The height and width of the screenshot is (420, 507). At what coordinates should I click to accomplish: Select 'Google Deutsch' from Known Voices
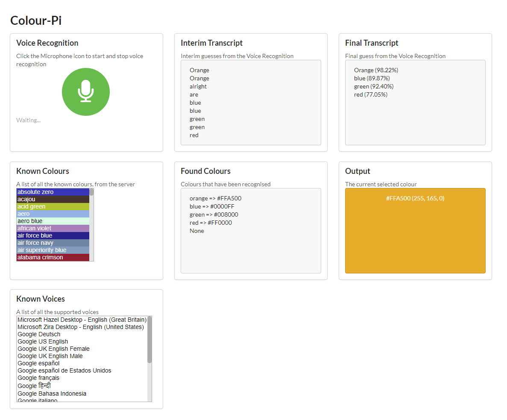[38, 334]
